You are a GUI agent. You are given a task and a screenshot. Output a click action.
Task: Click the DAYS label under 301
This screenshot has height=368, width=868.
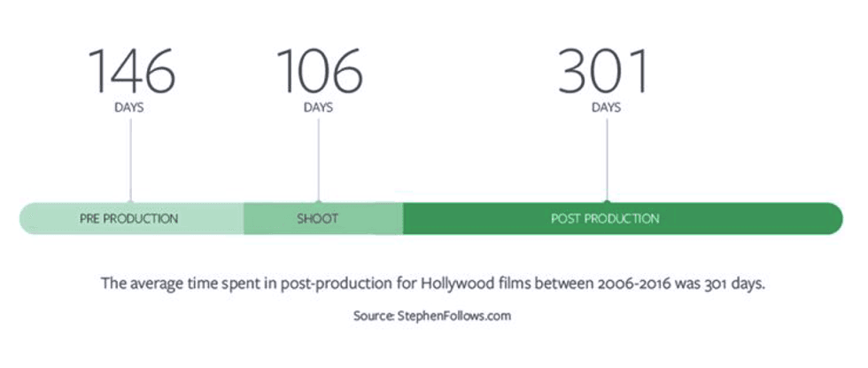click(606, 107)
